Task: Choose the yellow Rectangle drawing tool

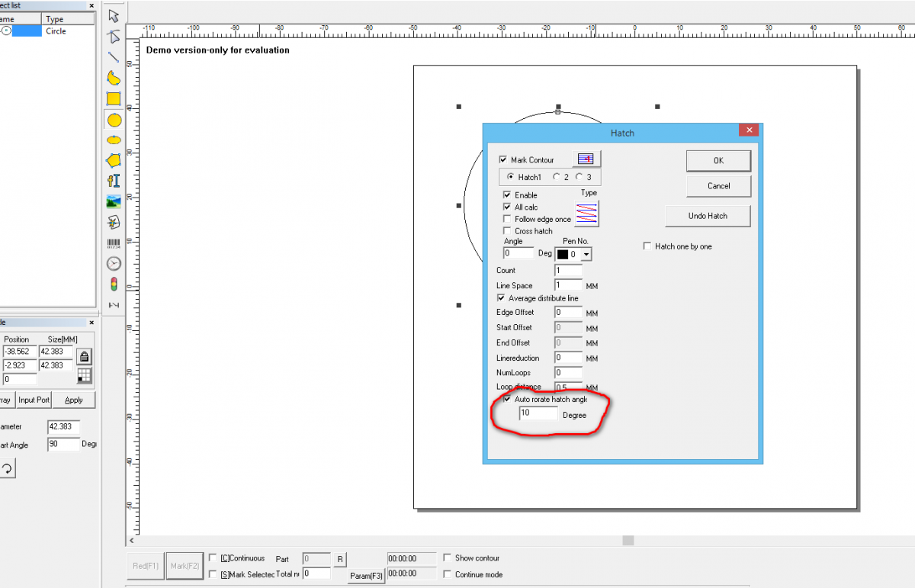Action: pyautogui.click(x=114, y=98)
